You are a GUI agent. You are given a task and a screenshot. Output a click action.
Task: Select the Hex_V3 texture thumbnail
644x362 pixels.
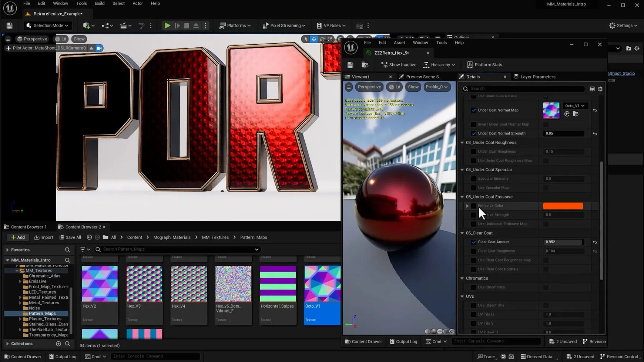tap(144, 284)
